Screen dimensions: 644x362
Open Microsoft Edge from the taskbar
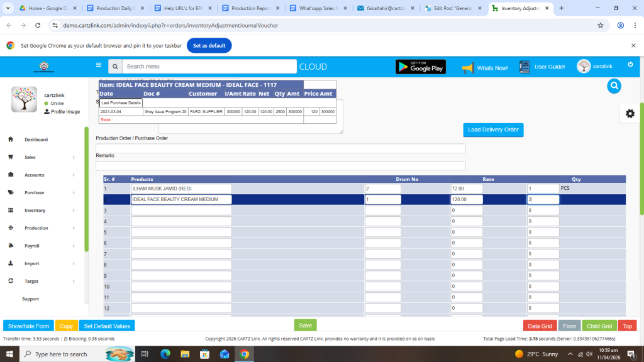click(165, 354)
